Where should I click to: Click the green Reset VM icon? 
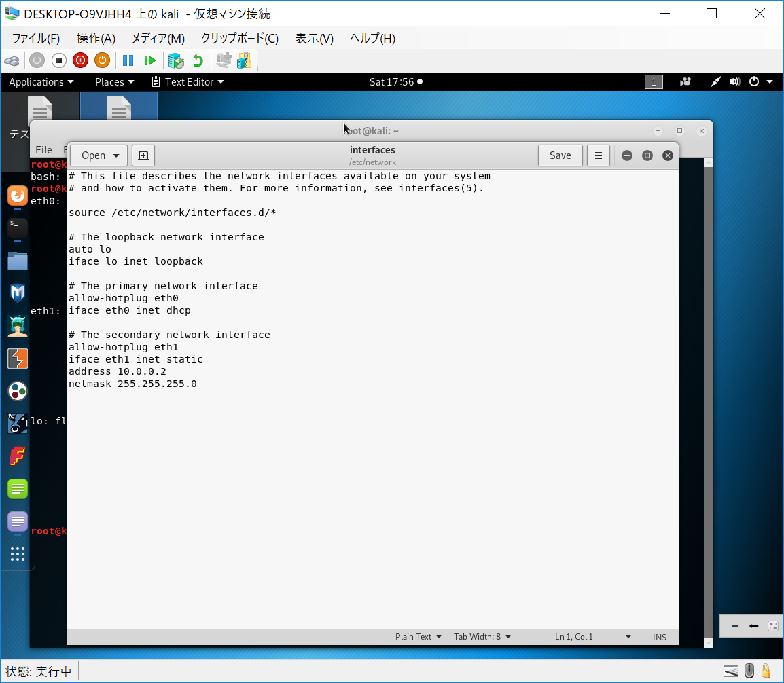coord(150,60)
